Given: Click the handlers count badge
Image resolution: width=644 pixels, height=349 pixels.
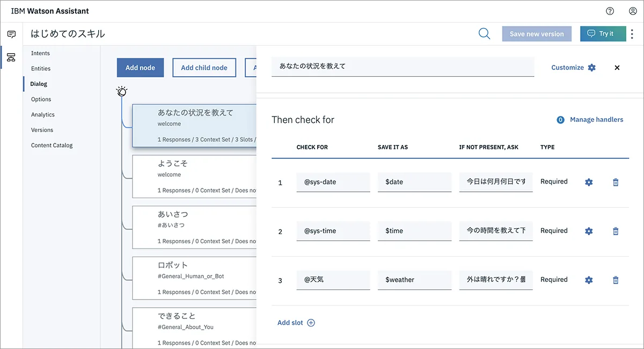Looking at the screenshot, I should pos(560,120).
